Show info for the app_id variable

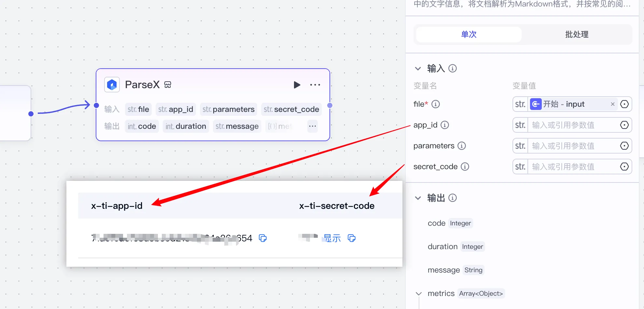click(445, 125)
